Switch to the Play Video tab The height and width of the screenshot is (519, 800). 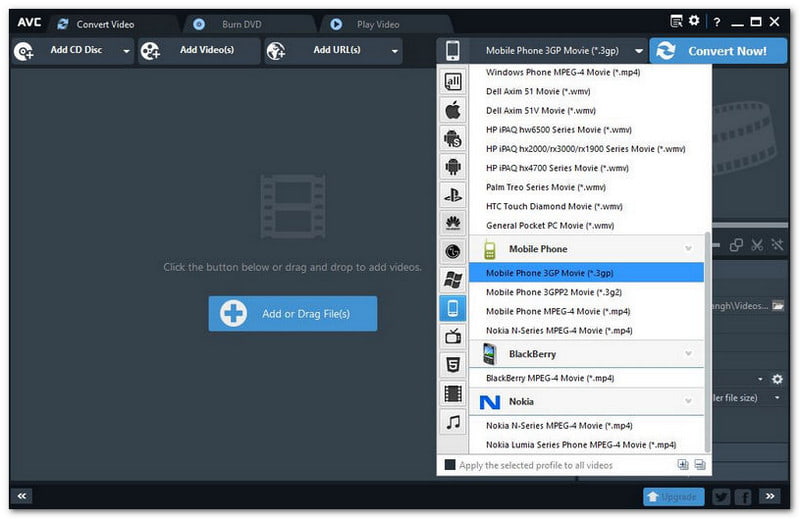(x=378, y=24)
